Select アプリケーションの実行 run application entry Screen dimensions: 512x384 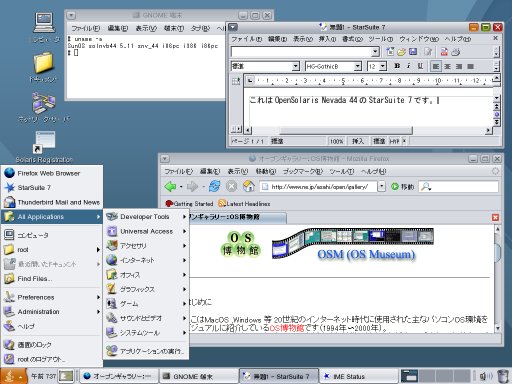pyautogui.click(x=146, y=351)
